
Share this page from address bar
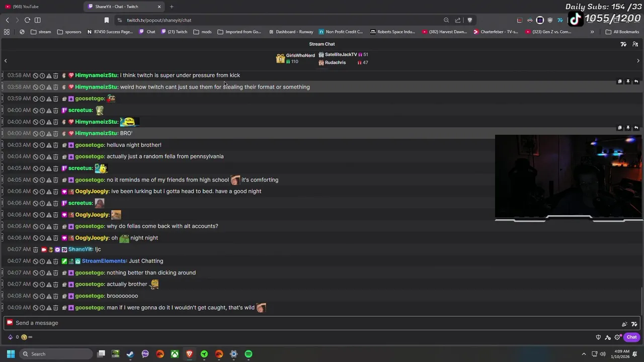point(458,20)
